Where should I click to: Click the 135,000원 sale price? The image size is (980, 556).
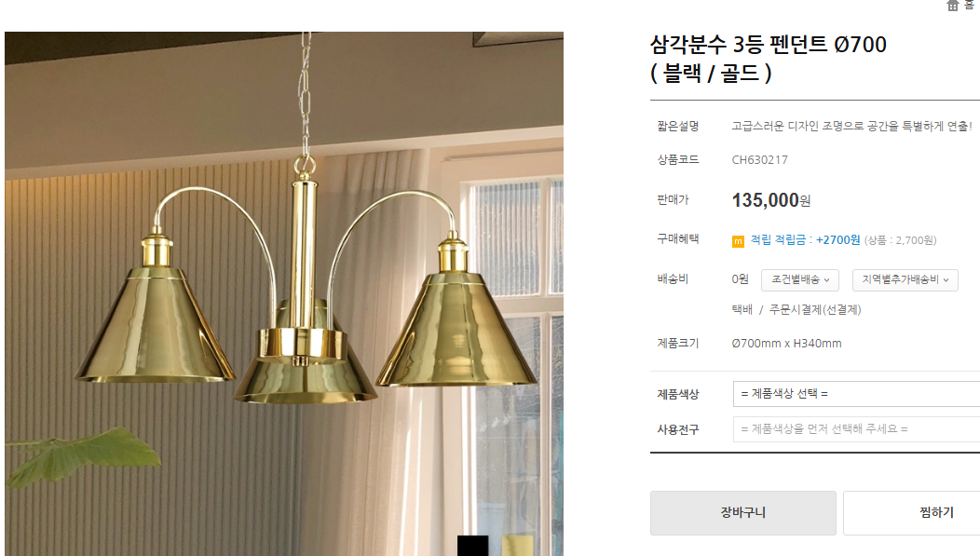point(771,200)
